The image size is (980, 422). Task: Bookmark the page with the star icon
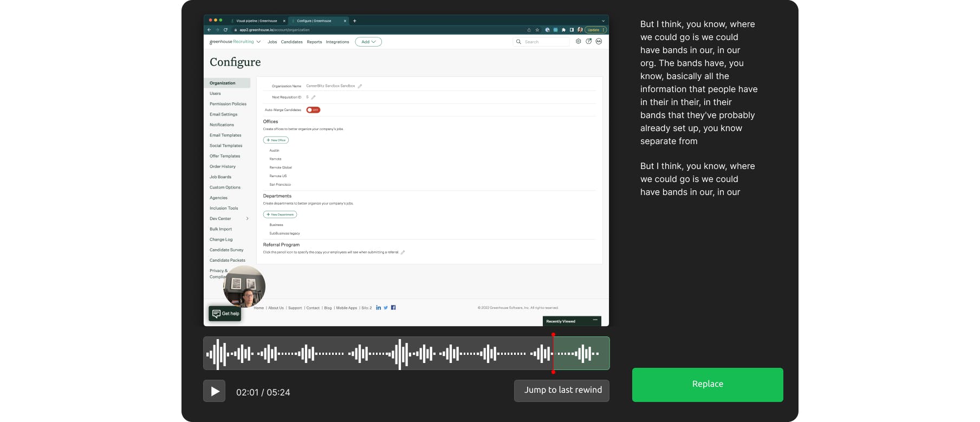point(537,30)
